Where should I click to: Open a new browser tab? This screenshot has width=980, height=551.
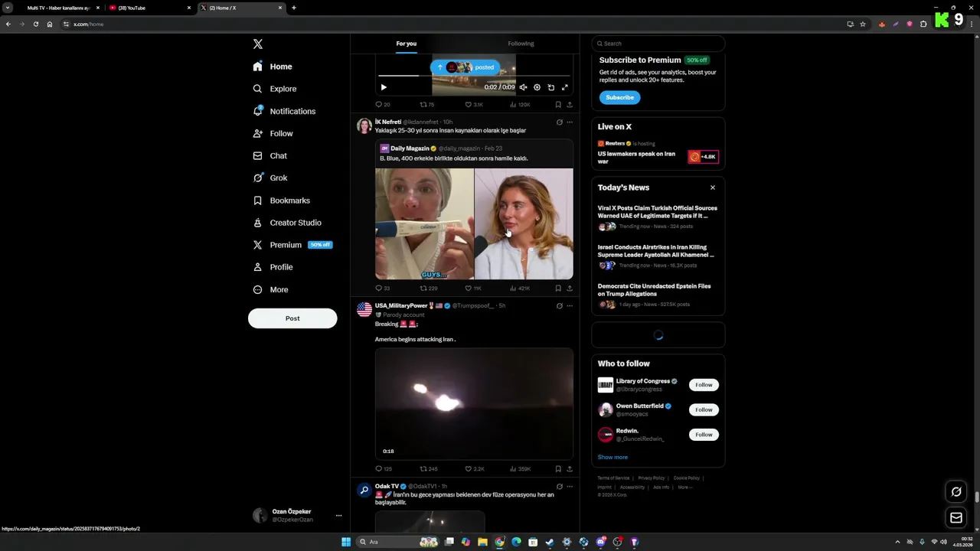pos(294,8)
